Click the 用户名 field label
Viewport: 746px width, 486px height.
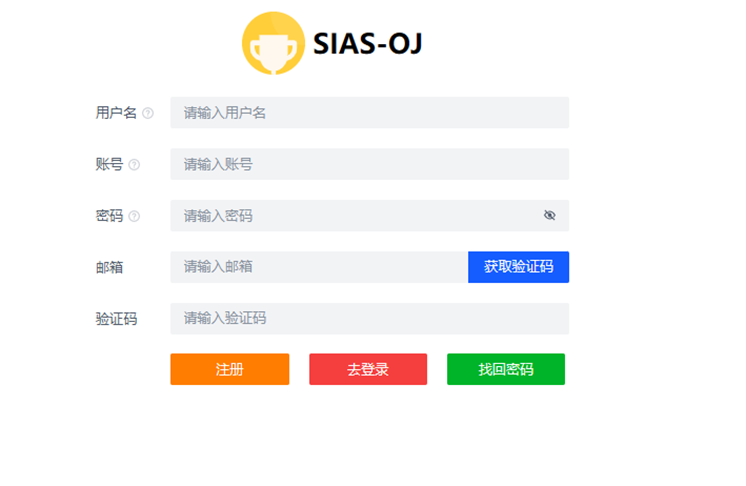click(116, 113)
